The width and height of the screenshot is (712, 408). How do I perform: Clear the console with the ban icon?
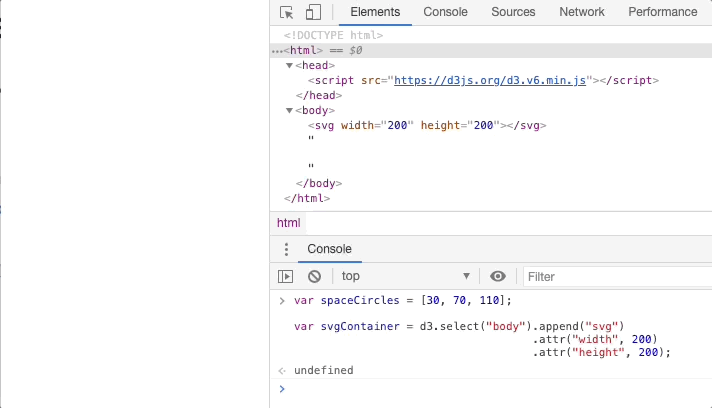tap(314, 276)
